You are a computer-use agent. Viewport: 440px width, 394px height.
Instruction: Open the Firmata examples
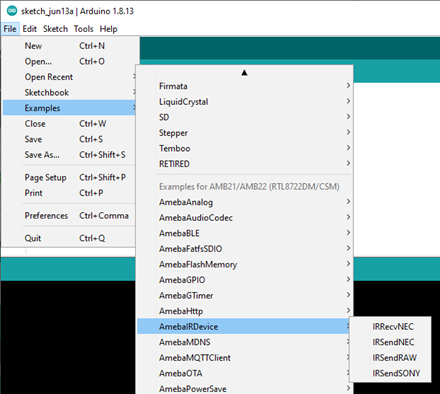(245, 86)
